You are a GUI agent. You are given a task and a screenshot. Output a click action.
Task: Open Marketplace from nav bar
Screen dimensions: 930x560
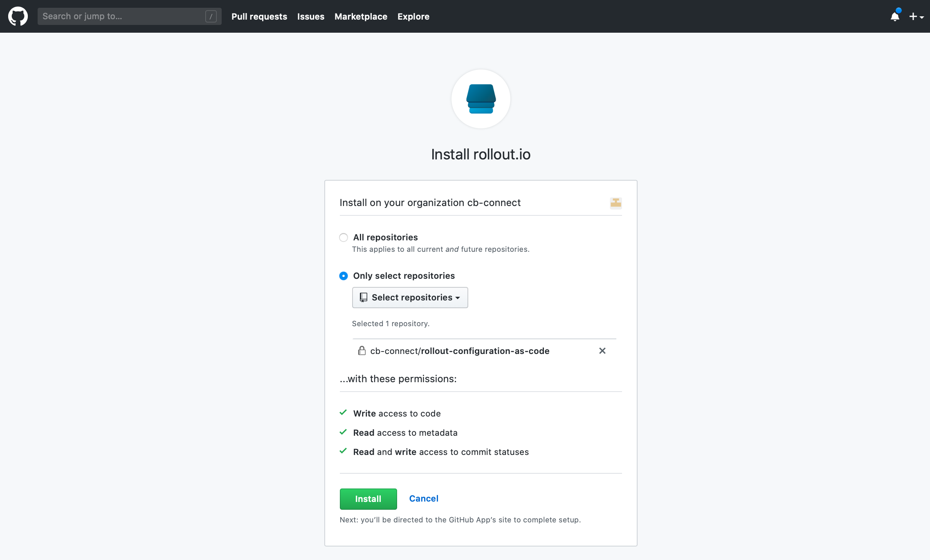(361, 16)
